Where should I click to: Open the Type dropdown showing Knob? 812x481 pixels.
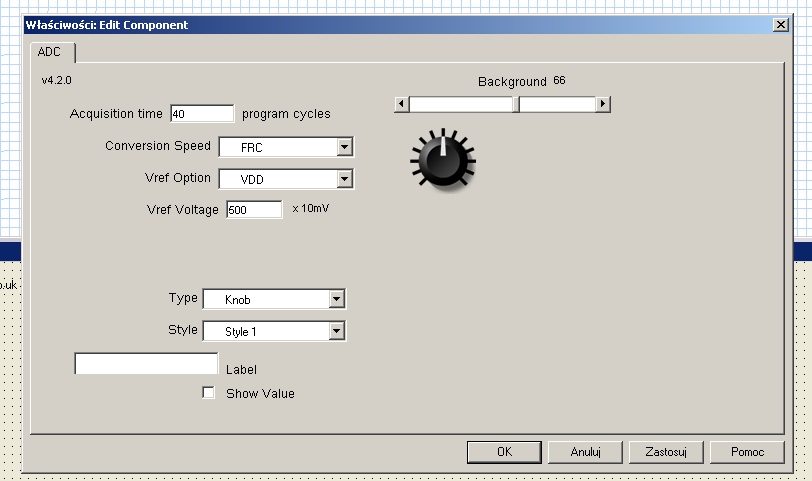337,299
